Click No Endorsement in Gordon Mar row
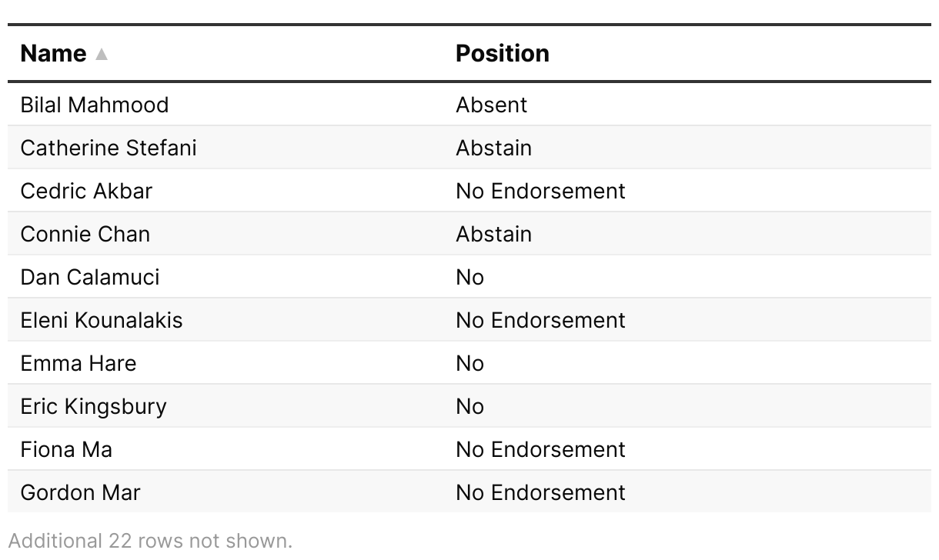 (541, 492)
